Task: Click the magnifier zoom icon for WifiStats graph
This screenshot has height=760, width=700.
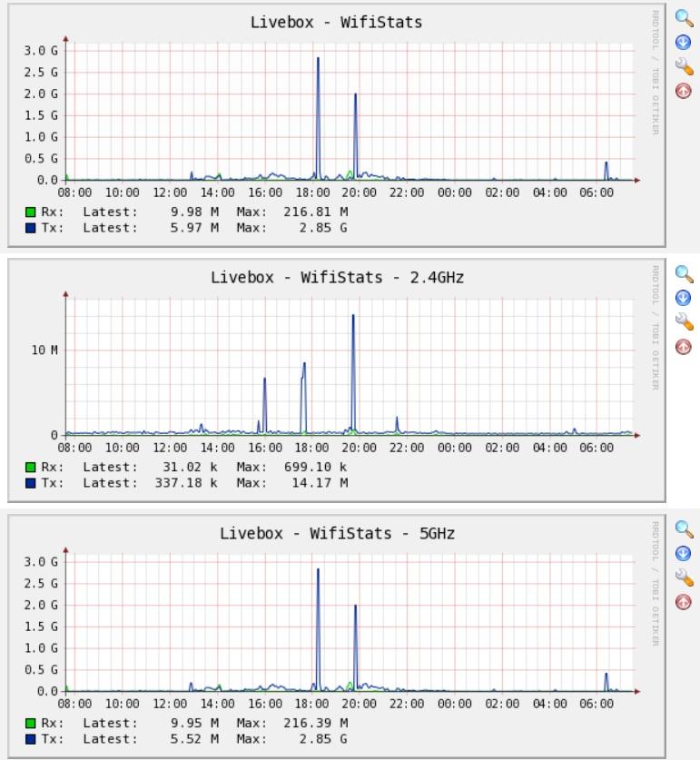Action: point(684,18)
